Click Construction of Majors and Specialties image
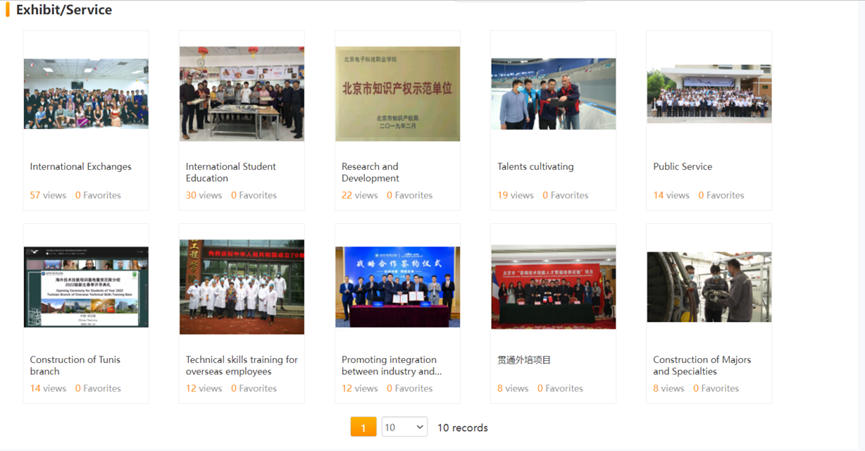This screenshot has width=865, height=451. click(x=709, y=287)
